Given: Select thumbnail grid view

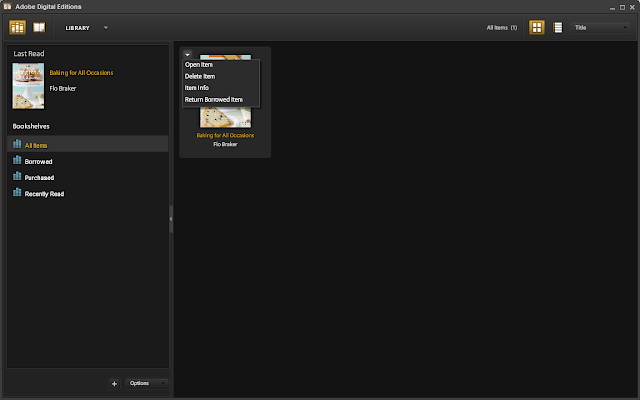Looking at the screenshot, I should click(x=537, y=27).
